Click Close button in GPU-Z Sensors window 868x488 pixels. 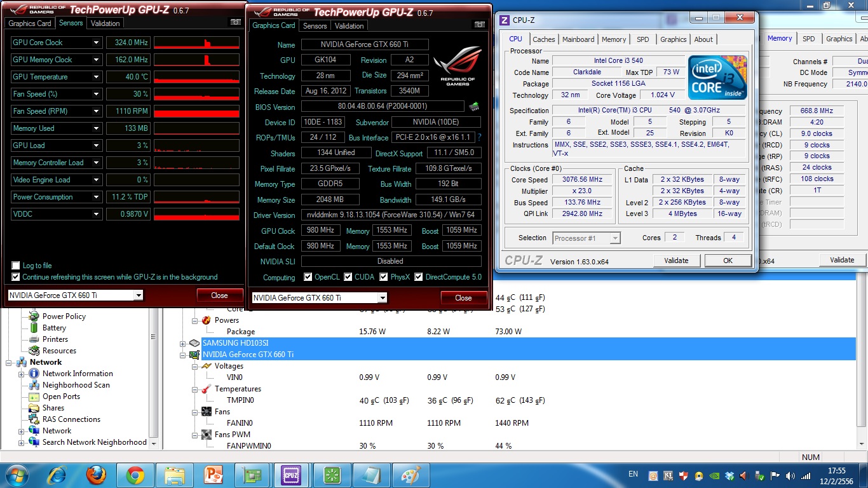(x=219, y=295)
